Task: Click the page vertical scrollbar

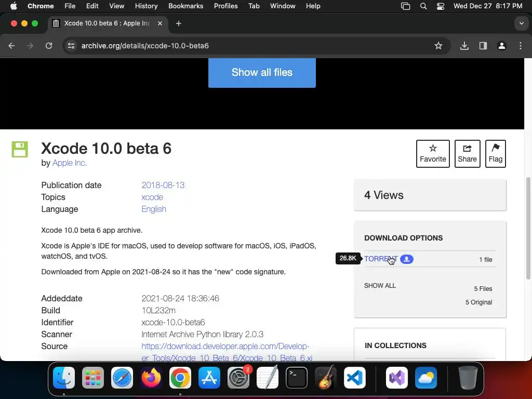Action: coord(528,229)
